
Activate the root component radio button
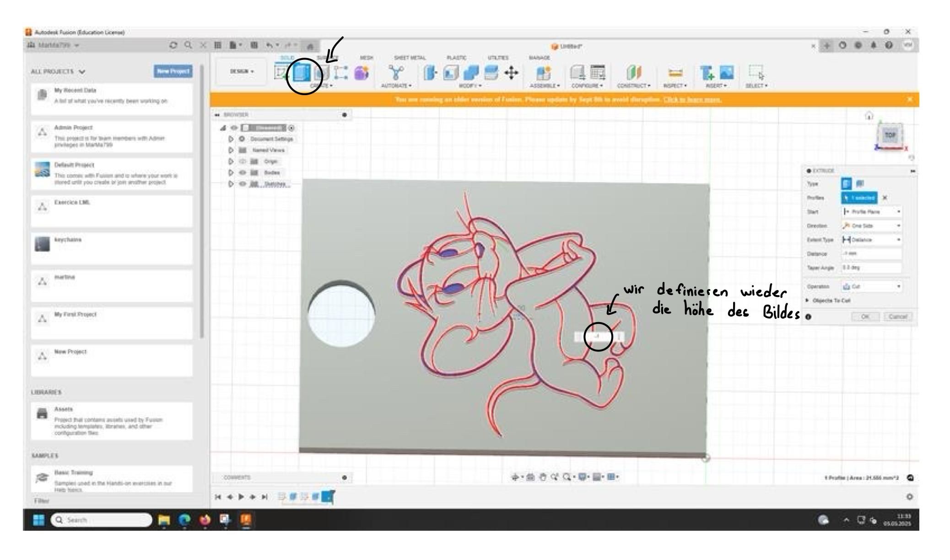(292, 128)
